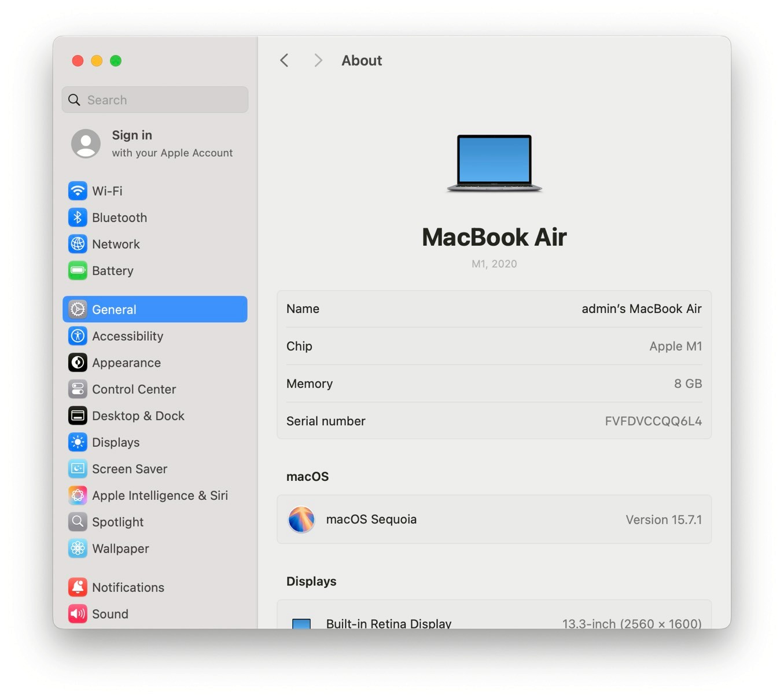Open Desktop & Dock settings
784x699 pixels.
tap(138, 415)
